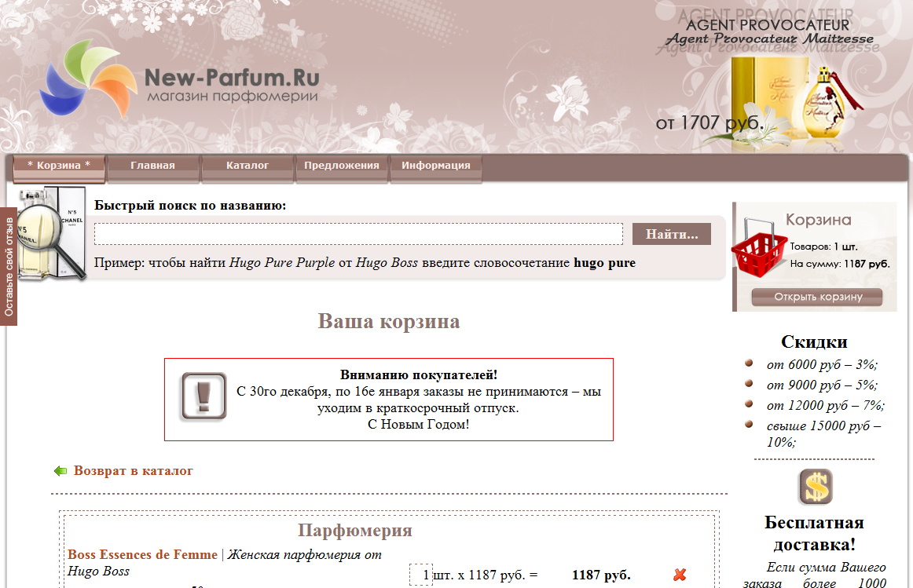Click the от 6000 руб – 3% discount line
The image size is (913, 588).
(x=822, y=365)
